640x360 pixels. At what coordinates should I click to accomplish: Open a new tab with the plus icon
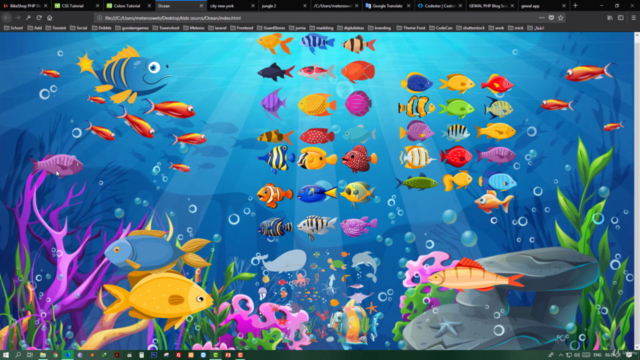click(576, 6)
